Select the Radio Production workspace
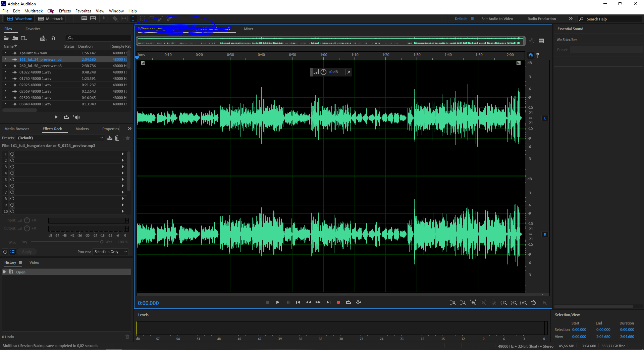644x350 pixels. tap(541, 19)
